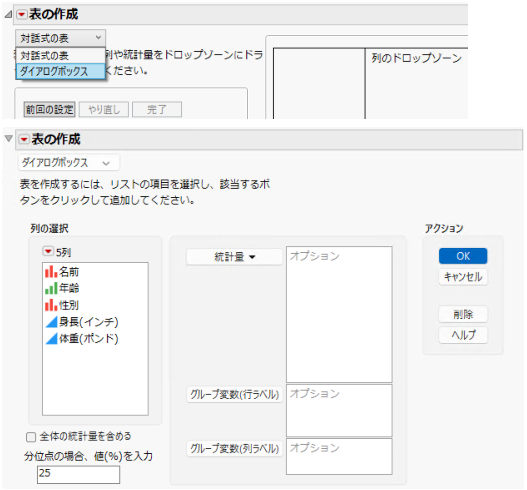Collapse the lower 表の作成 outline triangle
The image size is (527, 490).
pos(9,138)
